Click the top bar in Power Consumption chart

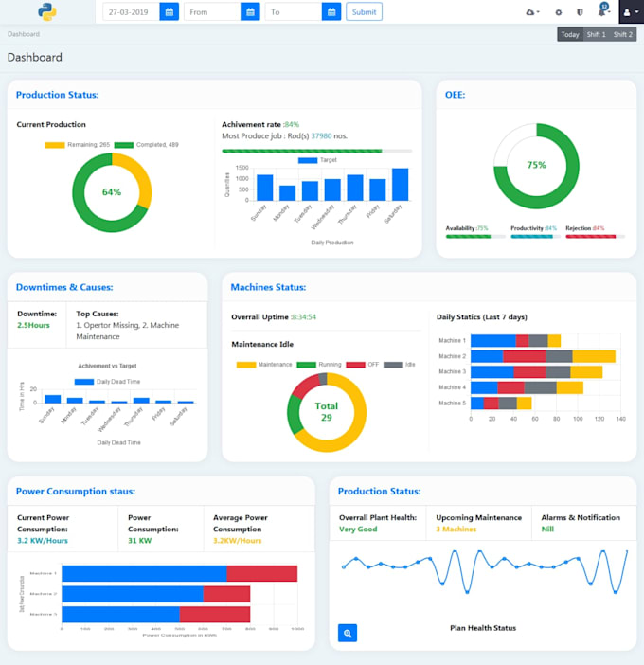[179, 573]
